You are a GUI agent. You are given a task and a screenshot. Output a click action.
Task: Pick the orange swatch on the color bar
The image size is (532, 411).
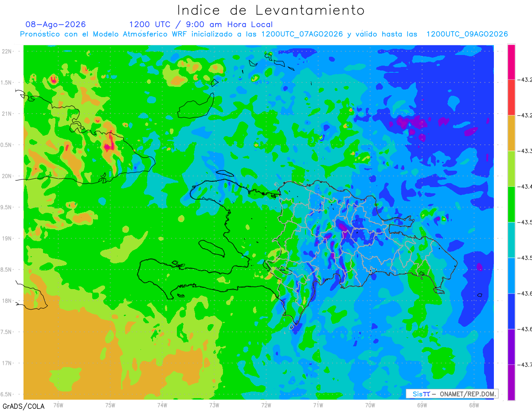click(511, 133)
